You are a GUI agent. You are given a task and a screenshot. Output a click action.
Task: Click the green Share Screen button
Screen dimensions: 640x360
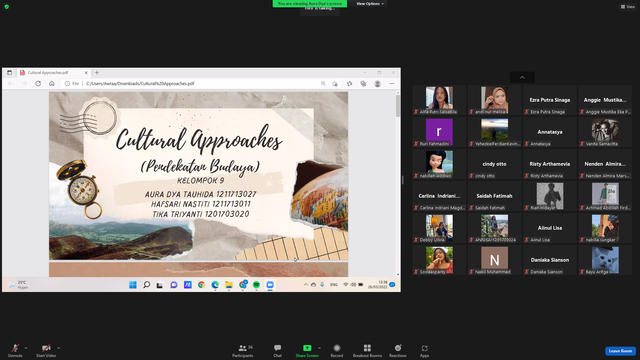point(307,350)
